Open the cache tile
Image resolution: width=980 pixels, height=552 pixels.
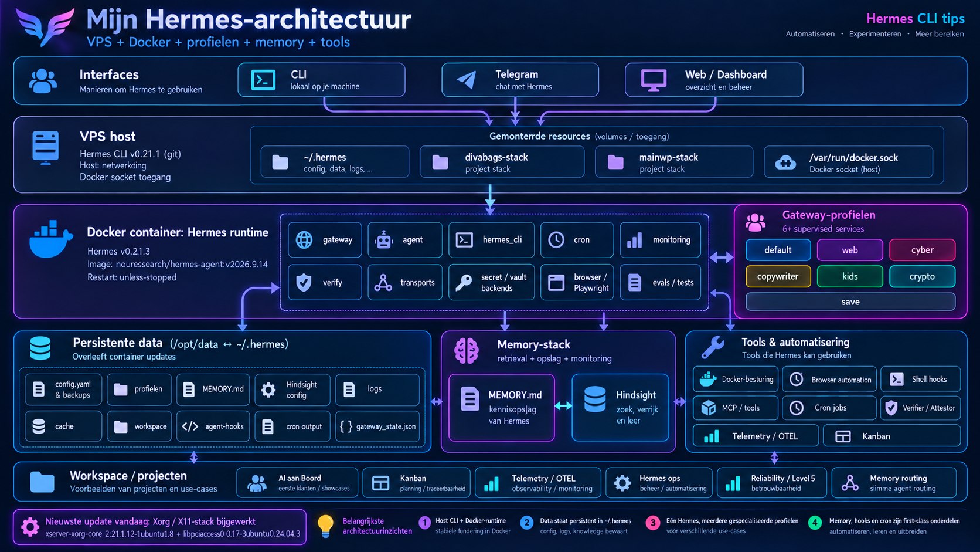[x=63, y=426]
